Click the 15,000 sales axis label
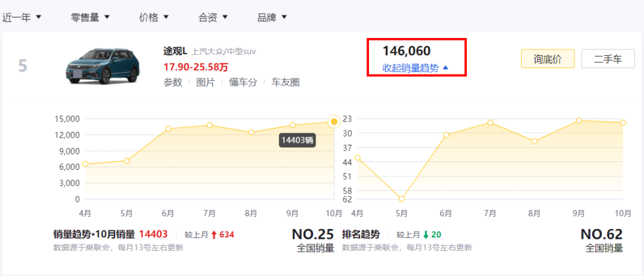644x276 pixels. pos(66,119)
